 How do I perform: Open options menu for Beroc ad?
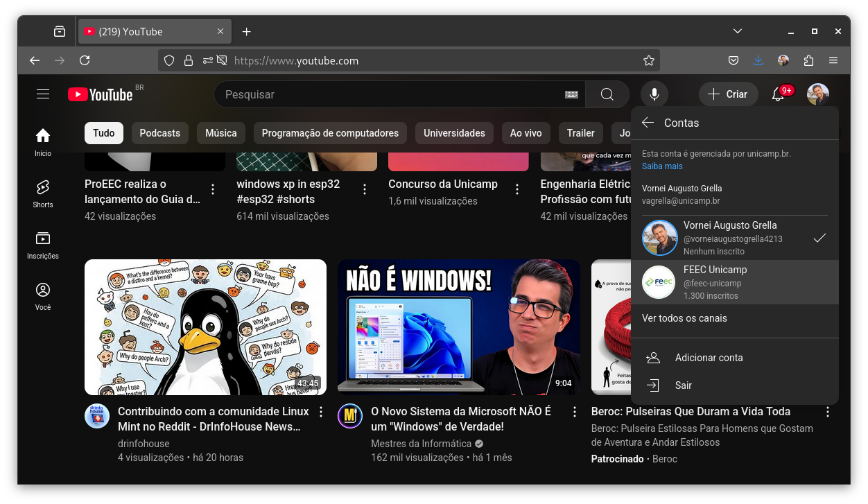coord(828,412)
